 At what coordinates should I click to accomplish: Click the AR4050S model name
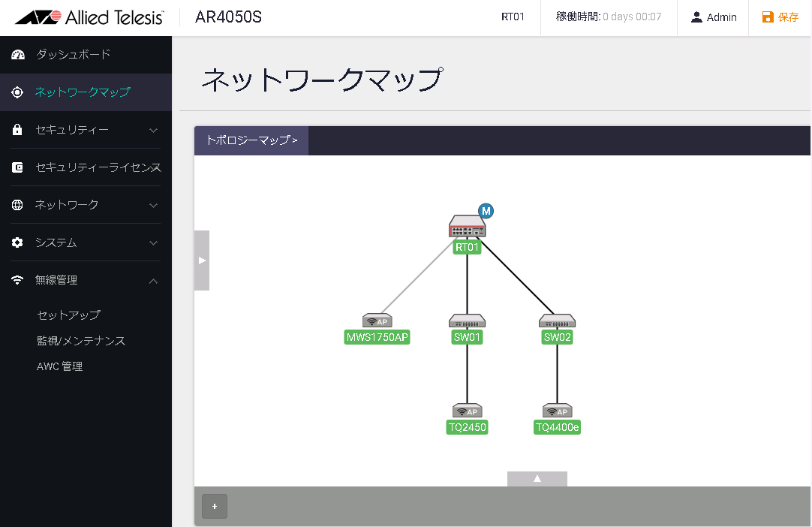[228, 17]
